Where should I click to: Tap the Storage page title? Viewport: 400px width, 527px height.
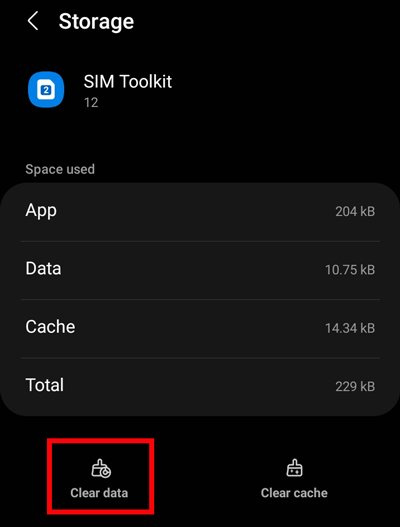[96, 22]
